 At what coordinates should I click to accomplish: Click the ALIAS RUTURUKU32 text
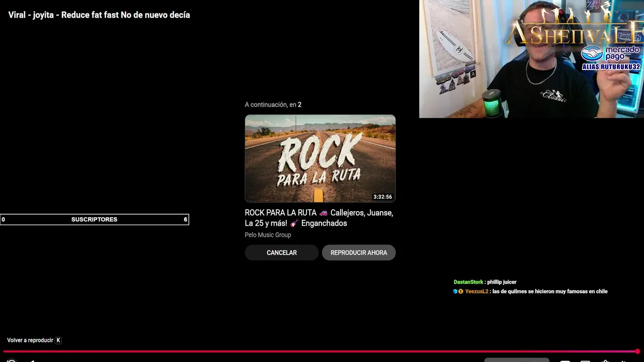pos(611,67)
